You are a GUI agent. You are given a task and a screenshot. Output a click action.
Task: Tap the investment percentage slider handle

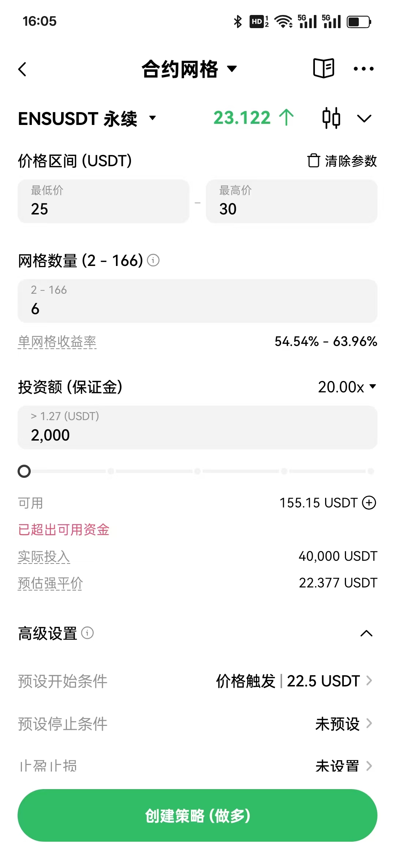point(24,471)
